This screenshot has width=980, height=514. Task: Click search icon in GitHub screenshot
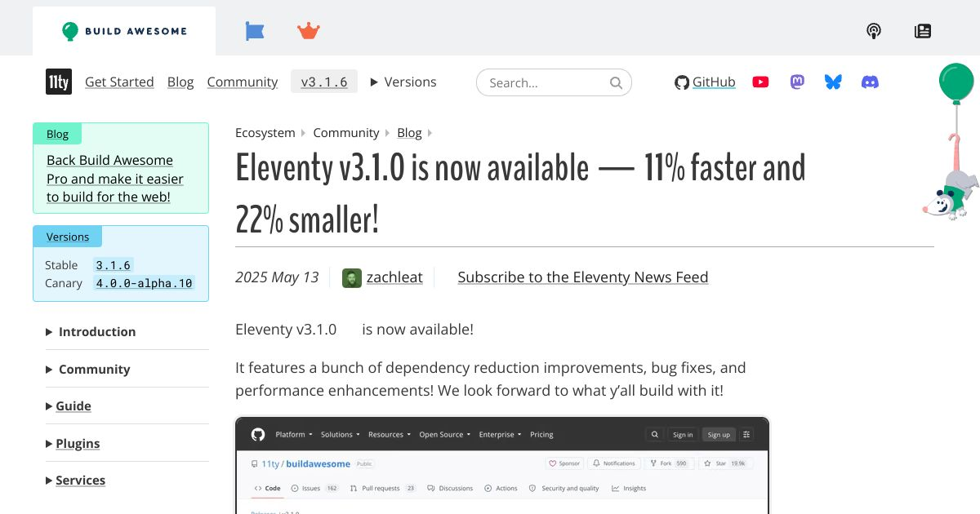(654, 435)
